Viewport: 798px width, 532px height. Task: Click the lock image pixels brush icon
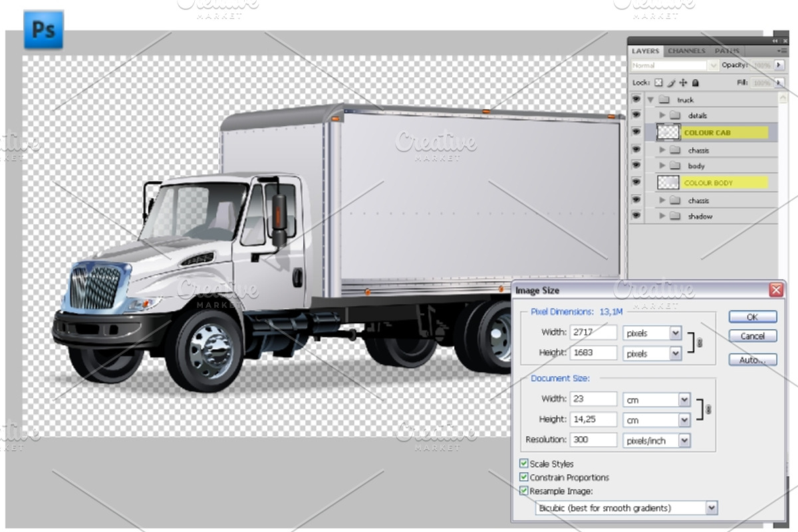[x=671, y=83]
